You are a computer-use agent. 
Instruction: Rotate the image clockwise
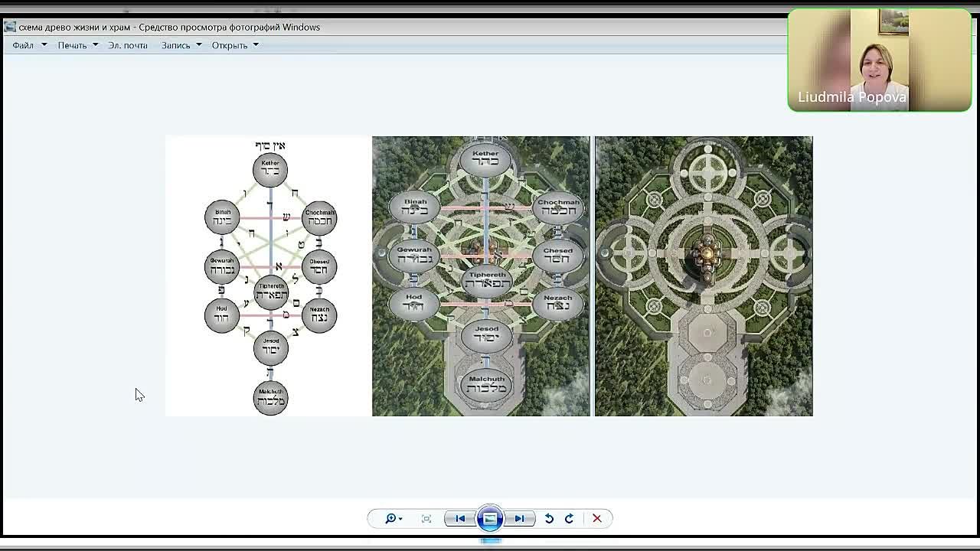(569, 518)
